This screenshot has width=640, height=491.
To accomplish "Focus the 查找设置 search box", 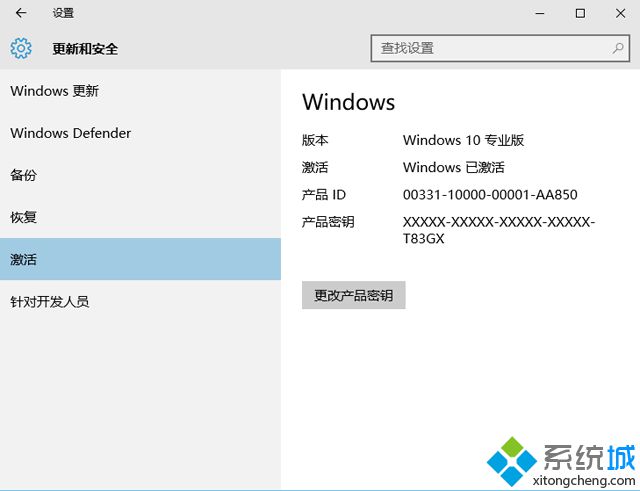I will pos(500,48).
